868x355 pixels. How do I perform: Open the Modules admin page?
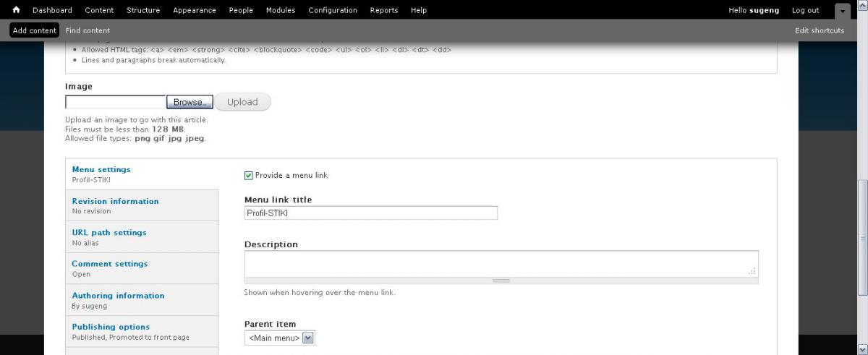click(x=280, y=10)
